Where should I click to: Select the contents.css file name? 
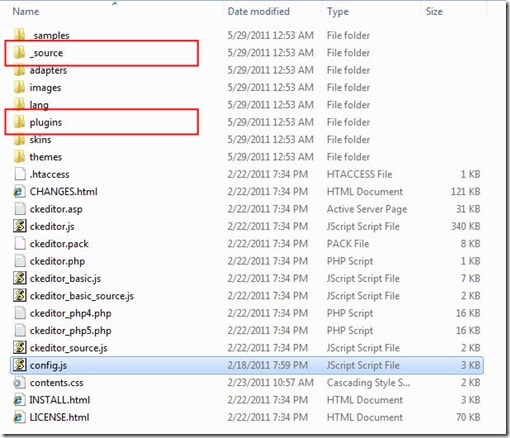(56, 382)
